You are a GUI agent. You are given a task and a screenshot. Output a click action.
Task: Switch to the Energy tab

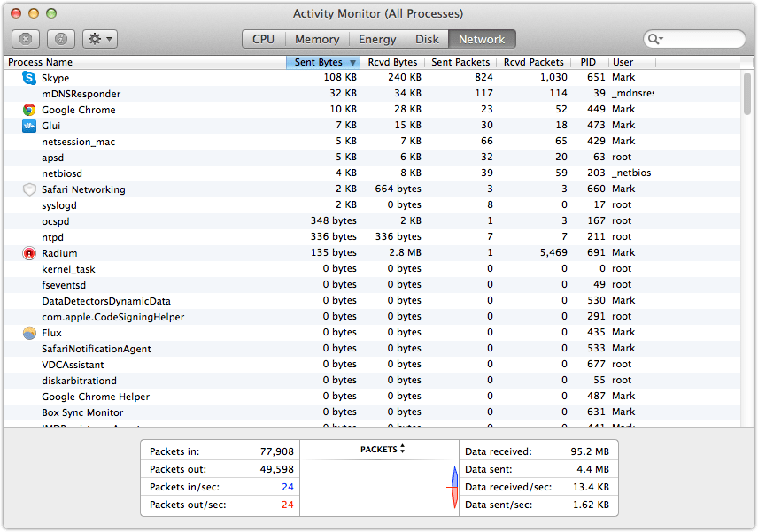coord(377,39)
